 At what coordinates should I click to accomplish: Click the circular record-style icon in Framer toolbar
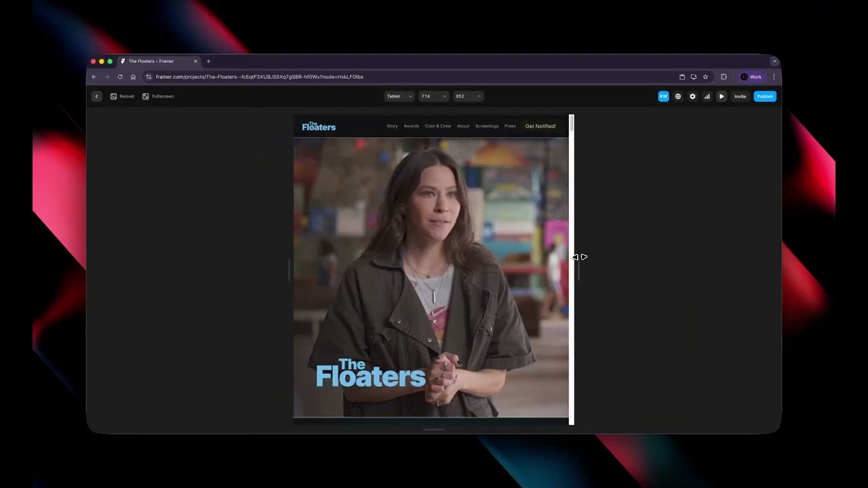(x=692, y=96)
